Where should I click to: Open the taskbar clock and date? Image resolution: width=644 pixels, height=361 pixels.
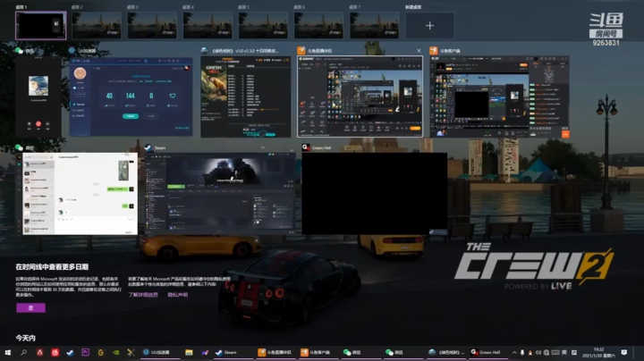coord(598,352)
